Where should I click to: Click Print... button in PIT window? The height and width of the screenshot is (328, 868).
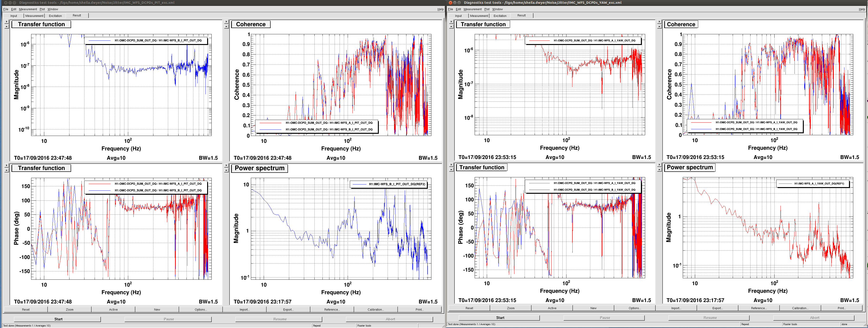point(419,309)
